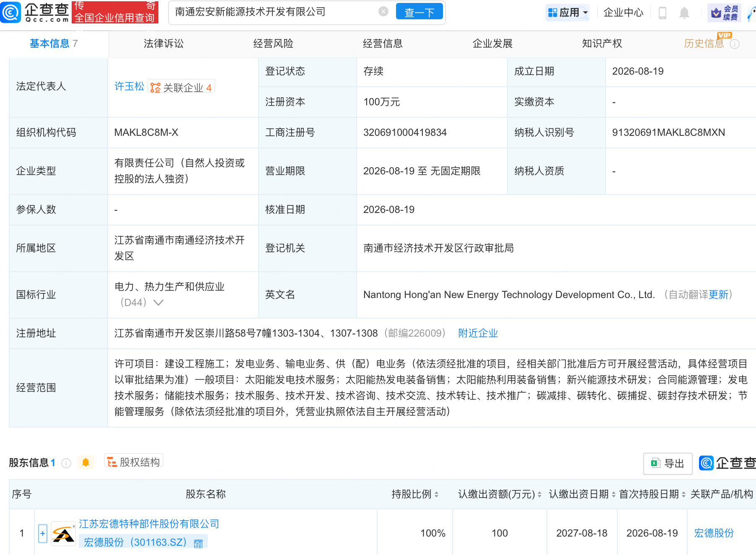Click the 查一下 search button

tap(419, 12)
